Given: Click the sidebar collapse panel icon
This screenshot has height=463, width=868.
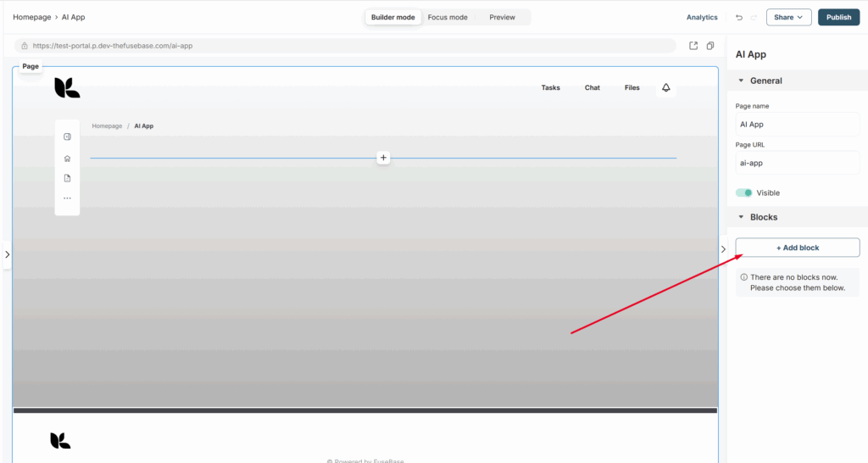Looking at the screenshot, I should [x=67, y=137].
